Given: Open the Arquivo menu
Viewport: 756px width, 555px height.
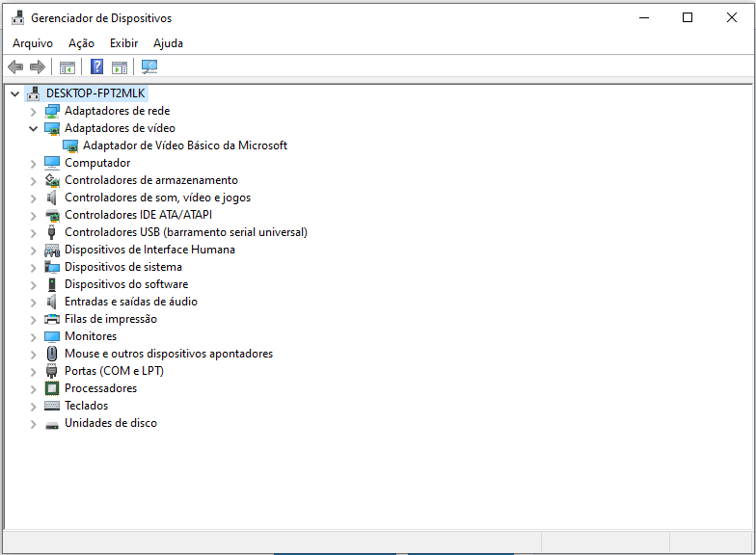Looking at the screenshot, I should pos(33,43).
